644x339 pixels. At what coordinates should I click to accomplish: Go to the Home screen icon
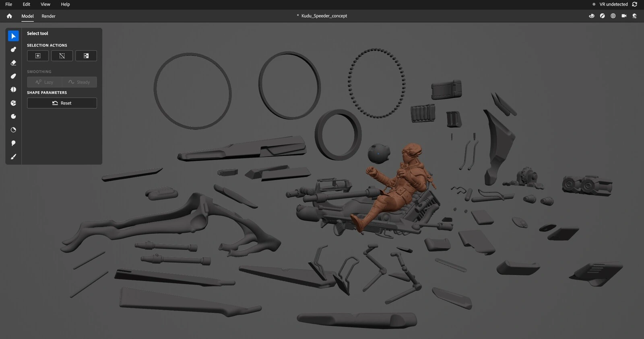[x=9, y=16]
